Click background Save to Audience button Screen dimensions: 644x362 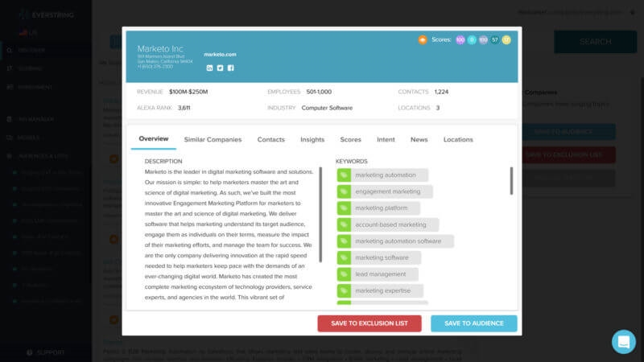point(569,132)
